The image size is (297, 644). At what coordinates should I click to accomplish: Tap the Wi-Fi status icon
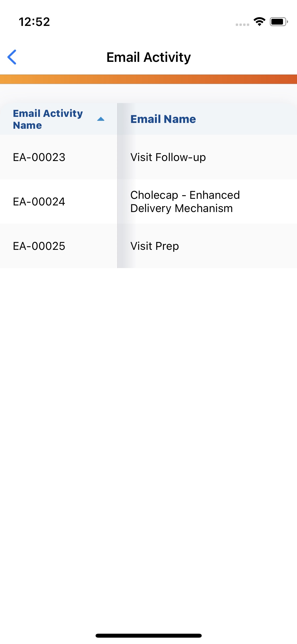[x=259, y=22]
